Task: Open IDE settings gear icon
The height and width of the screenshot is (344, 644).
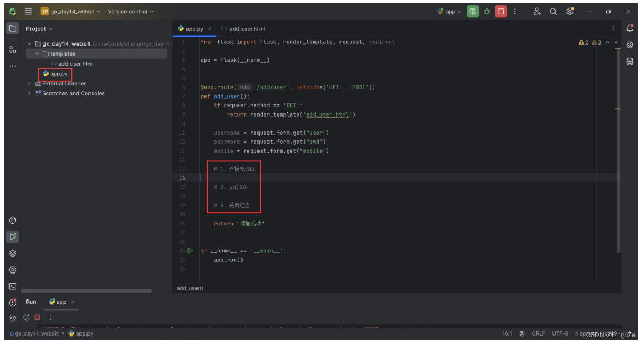Action: point(570,11)
